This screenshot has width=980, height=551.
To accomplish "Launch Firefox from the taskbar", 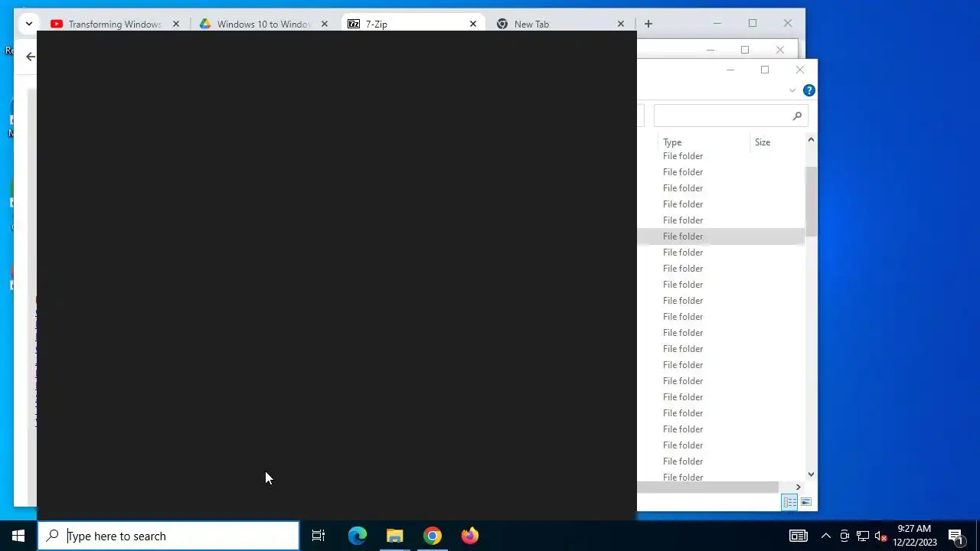I will pyautogui.click(x=470, y=536).
